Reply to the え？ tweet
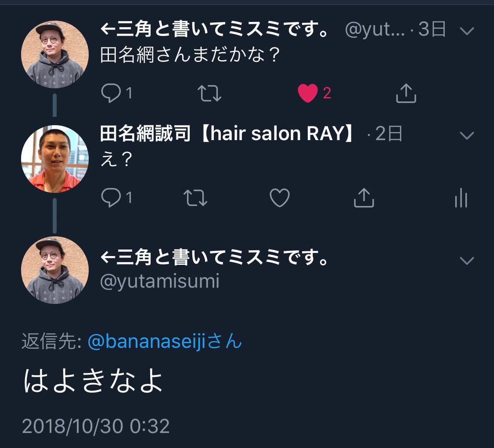 point(111,198)
